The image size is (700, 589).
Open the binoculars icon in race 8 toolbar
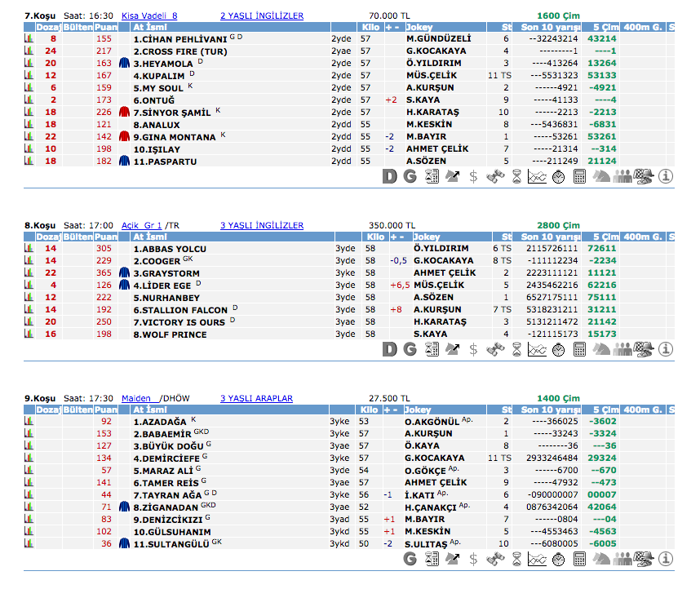click(494, 349)
